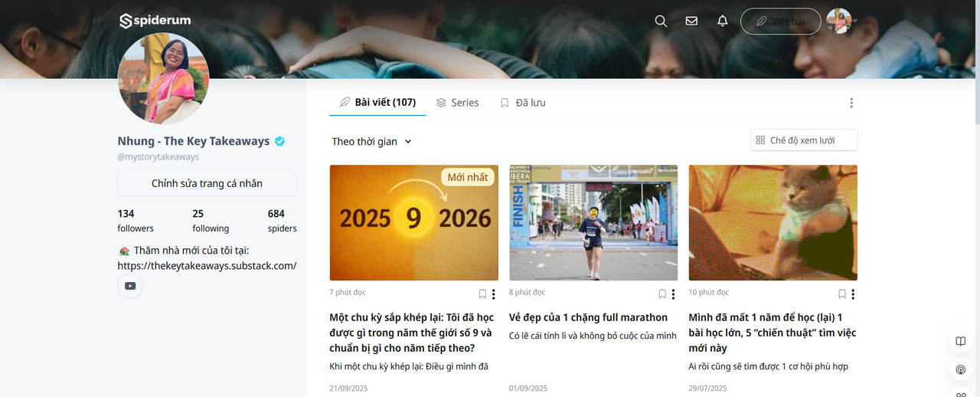This screenshot has height=397, width=980.
Task: Expand the Theo thời gian sort dropdown
Action: (x=372, y=142)
